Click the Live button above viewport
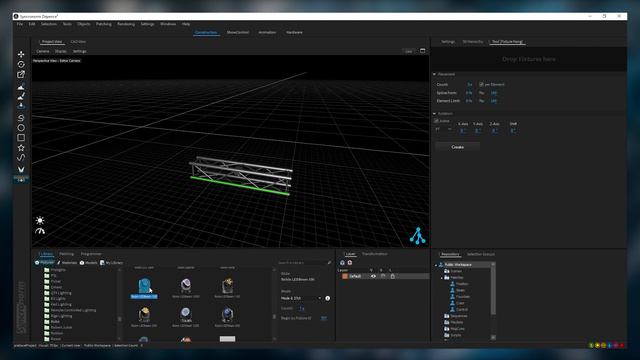The height and width of the screenshot is (360, 640). [x=409, y=51]
